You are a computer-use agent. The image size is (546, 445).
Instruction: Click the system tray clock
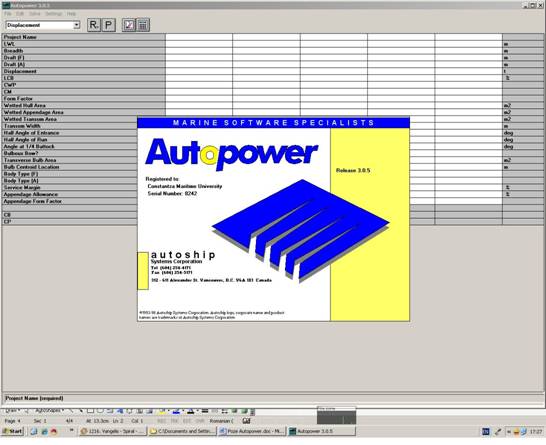pyautogui.click(x=536, y=432)
